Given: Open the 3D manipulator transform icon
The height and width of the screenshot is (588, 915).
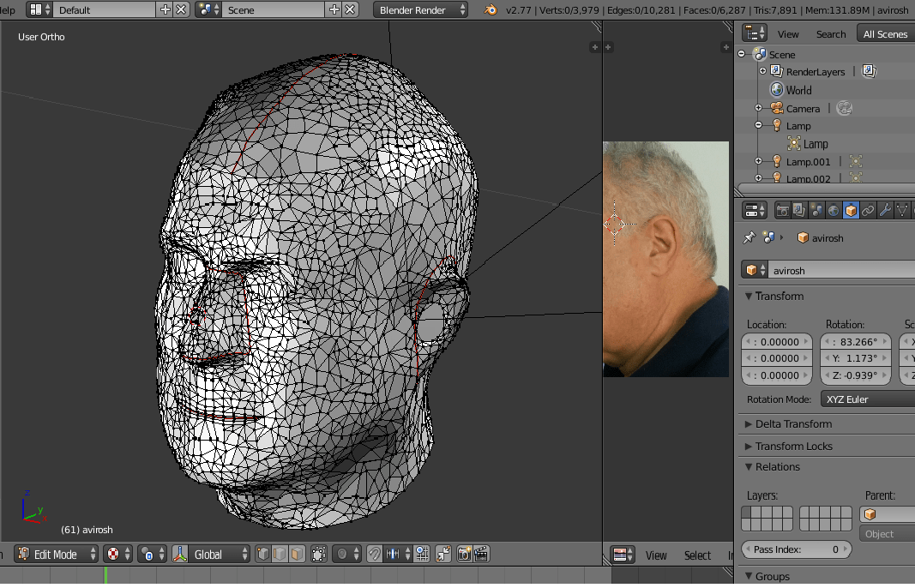Looking at the screenshot, I should coord(180,554).
